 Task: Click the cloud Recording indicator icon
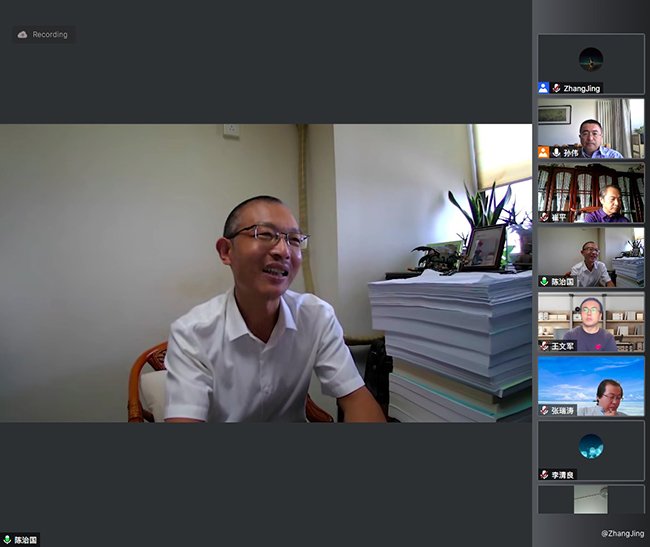pos(22,34)
